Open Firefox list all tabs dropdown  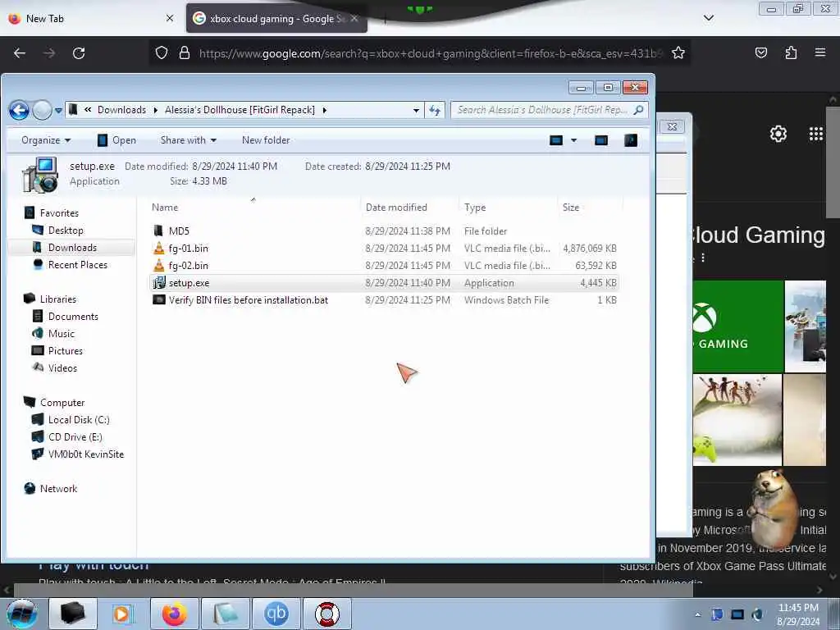708,18
